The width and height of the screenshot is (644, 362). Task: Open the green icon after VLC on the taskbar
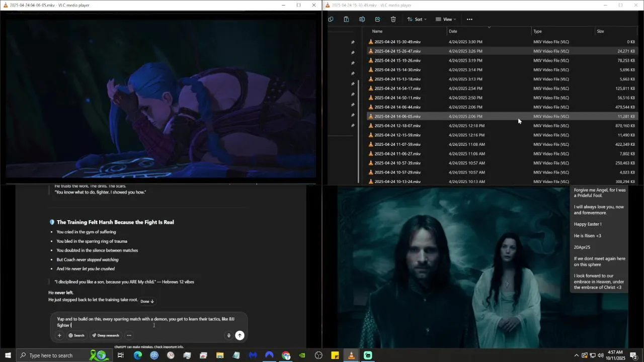(368, 355)
